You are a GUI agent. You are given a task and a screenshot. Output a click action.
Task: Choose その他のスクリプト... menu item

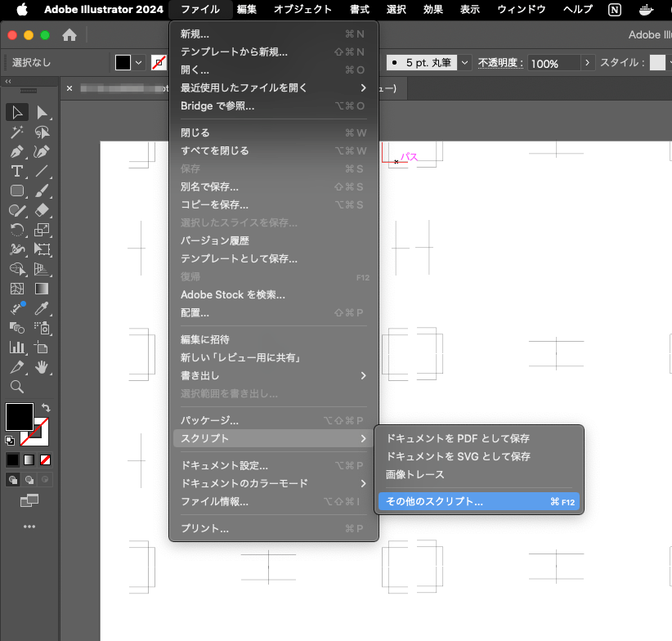coord(479,501)
